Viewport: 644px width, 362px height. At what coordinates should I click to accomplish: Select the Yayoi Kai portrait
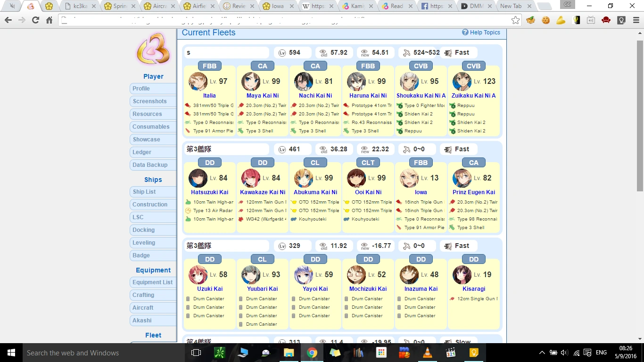tap(304, 275)
